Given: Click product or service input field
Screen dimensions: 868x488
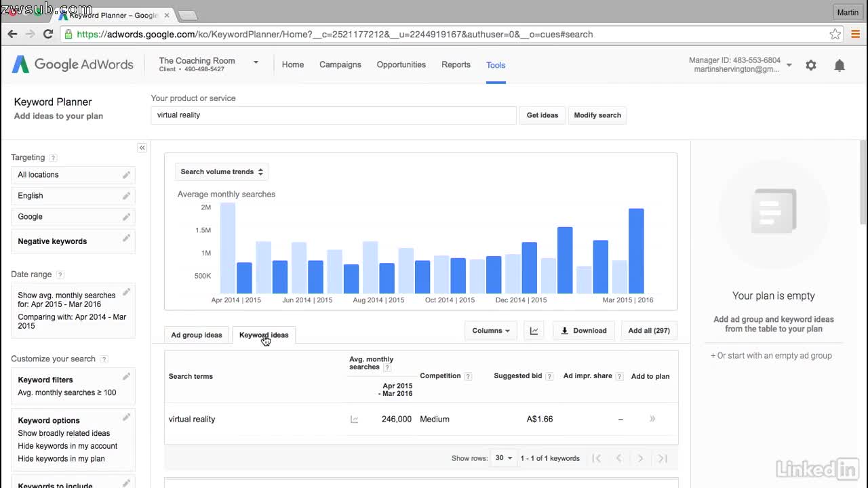Looking at the screenshot, I should [x=333, y=115].
